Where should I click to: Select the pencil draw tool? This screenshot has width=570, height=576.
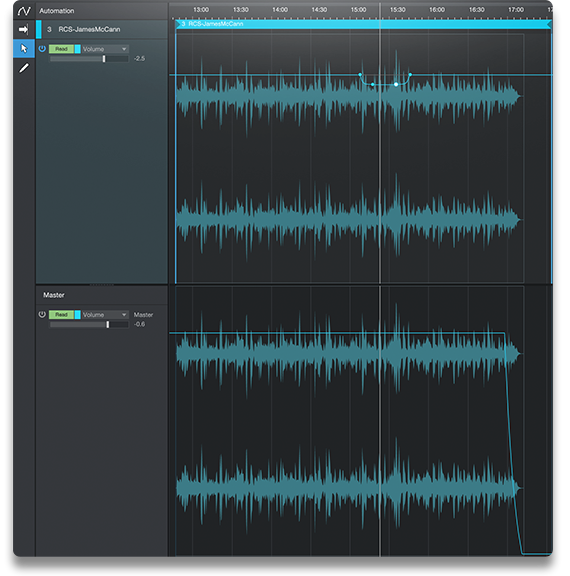(x=24, y=68)
